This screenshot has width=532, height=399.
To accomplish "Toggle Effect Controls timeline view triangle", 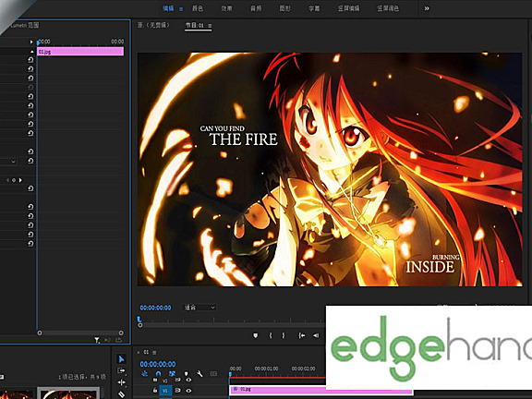I will [31, 42].
